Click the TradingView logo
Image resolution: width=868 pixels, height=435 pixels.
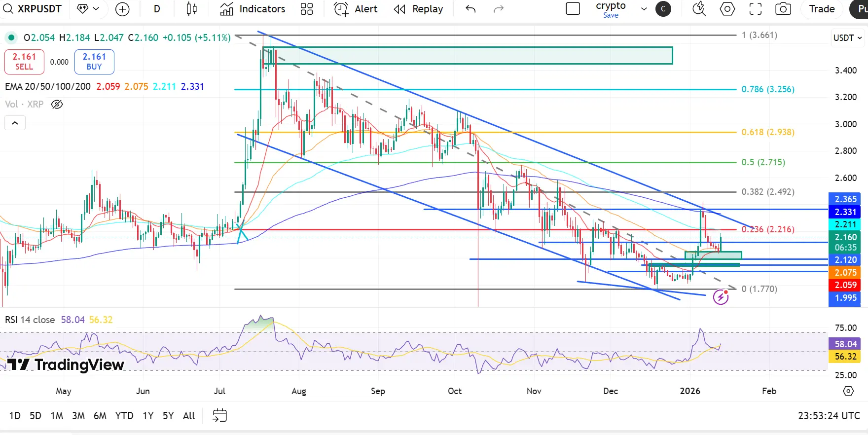[66, 364]
